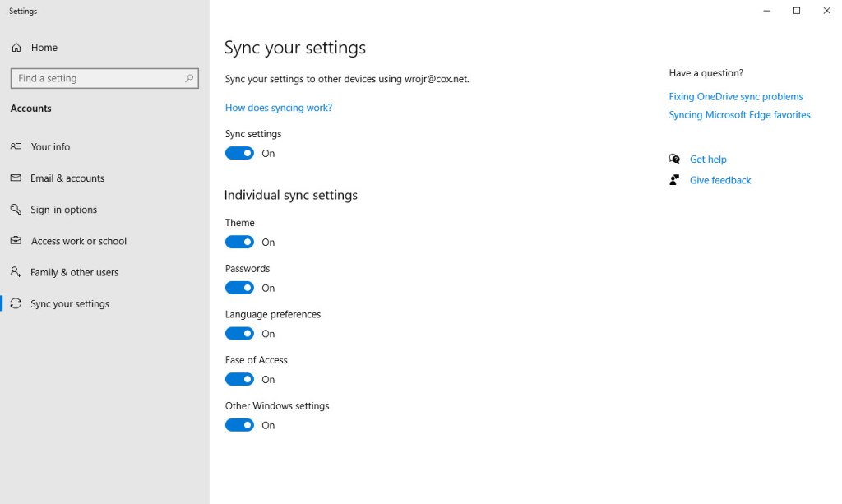
Task: Navigate to Family & other users page
Action: click(75, 271)
